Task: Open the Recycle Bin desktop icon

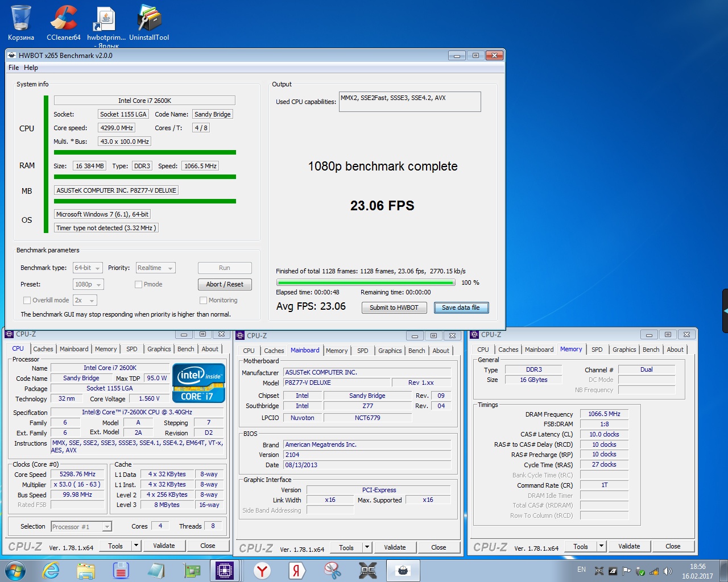Action: (x=21, y=23)
